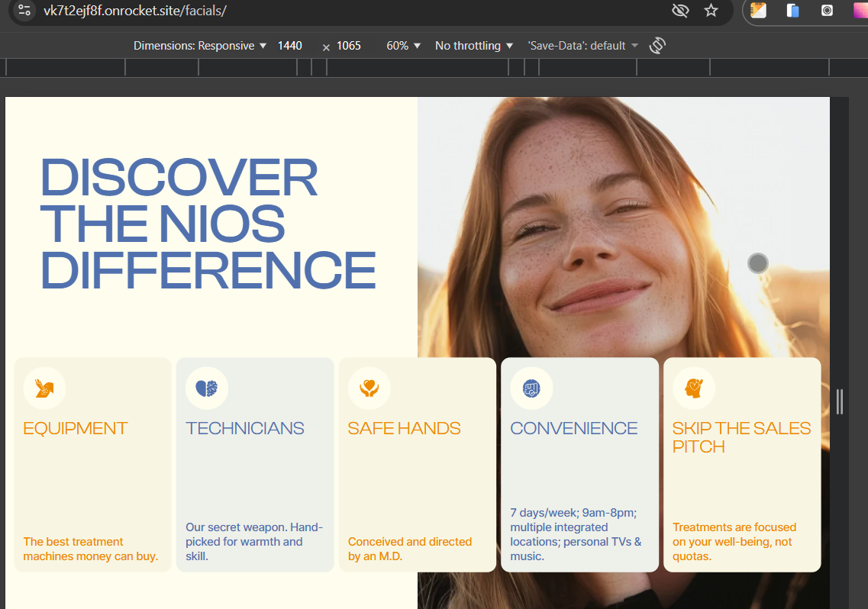Click the viewport height field showing 1065
Screen dimensions: 868x609
349,46
